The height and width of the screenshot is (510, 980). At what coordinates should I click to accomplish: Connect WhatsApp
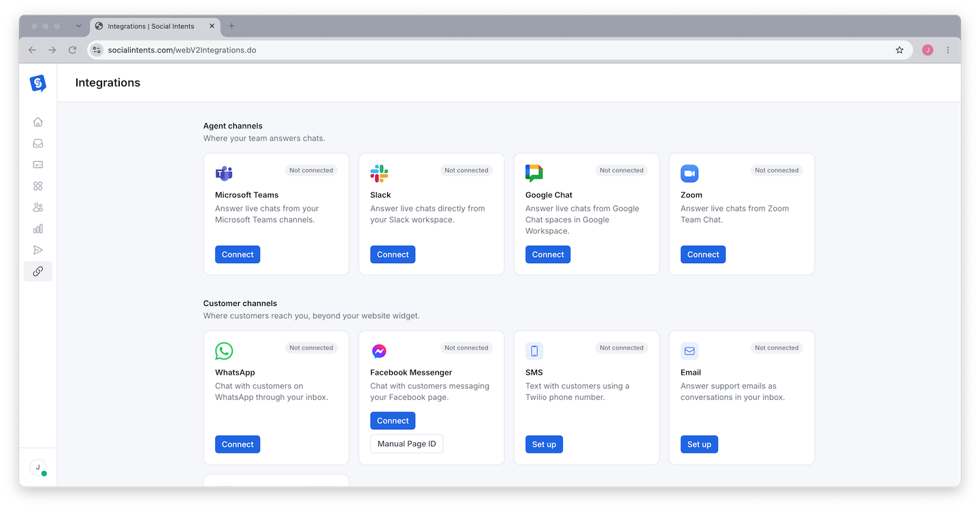238,444
